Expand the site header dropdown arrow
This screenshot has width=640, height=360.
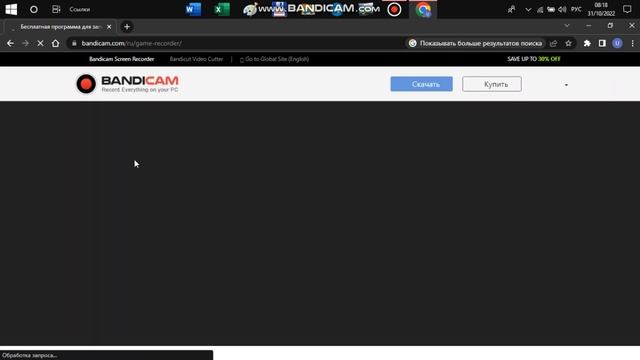point(566,85)
